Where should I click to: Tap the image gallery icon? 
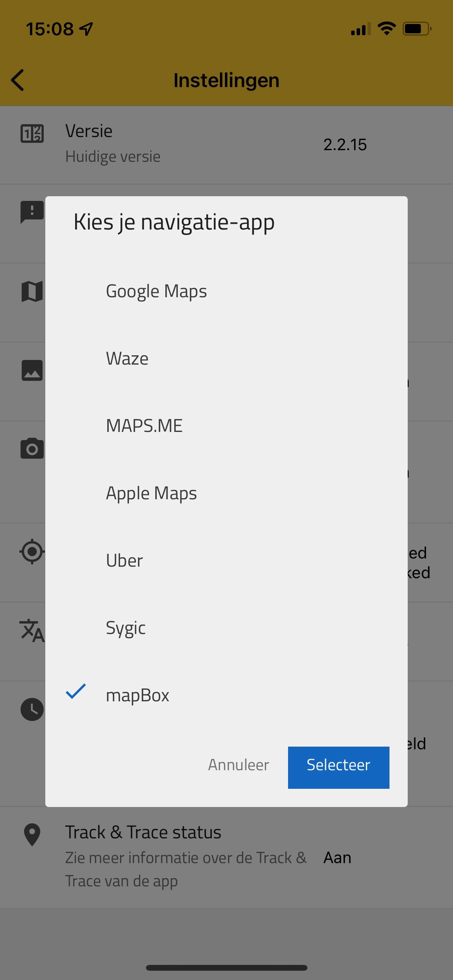point(32,370)
